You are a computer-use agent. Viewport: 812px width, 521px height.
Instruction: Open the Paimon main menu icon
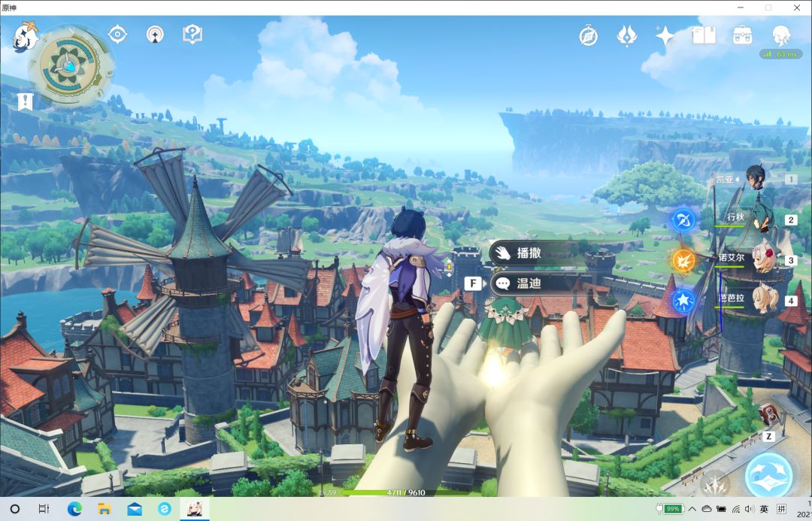coord(25,36)
